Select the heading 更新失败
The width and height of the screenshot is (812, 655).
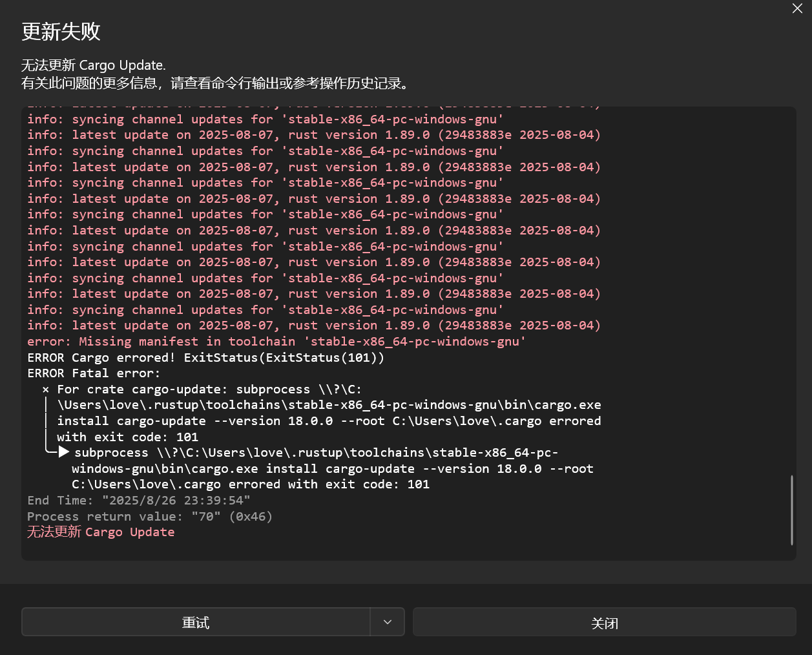[61, 32]
